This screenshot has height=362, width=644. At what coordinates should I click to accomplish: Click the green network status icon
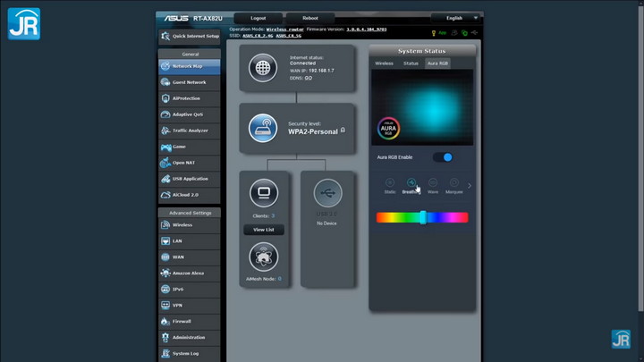pyautogui.click(x=464, y=33)
